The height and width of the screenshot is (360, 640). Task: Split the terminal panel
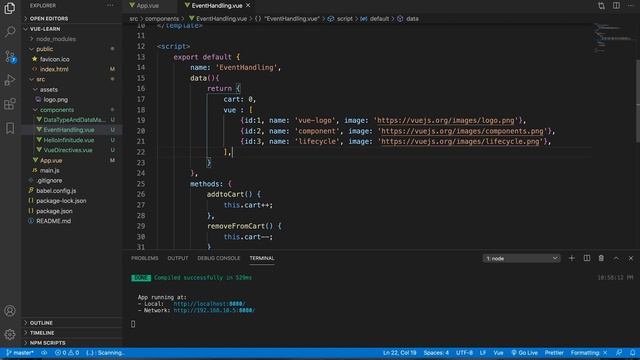tap(587, 258)
